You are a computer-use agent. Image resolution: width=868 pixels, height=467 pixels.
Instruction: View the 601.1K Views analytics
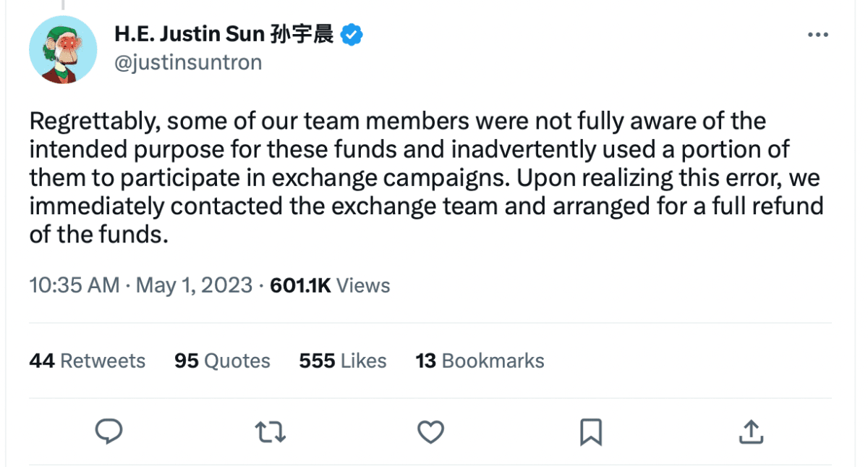click(x=330, y=285)
